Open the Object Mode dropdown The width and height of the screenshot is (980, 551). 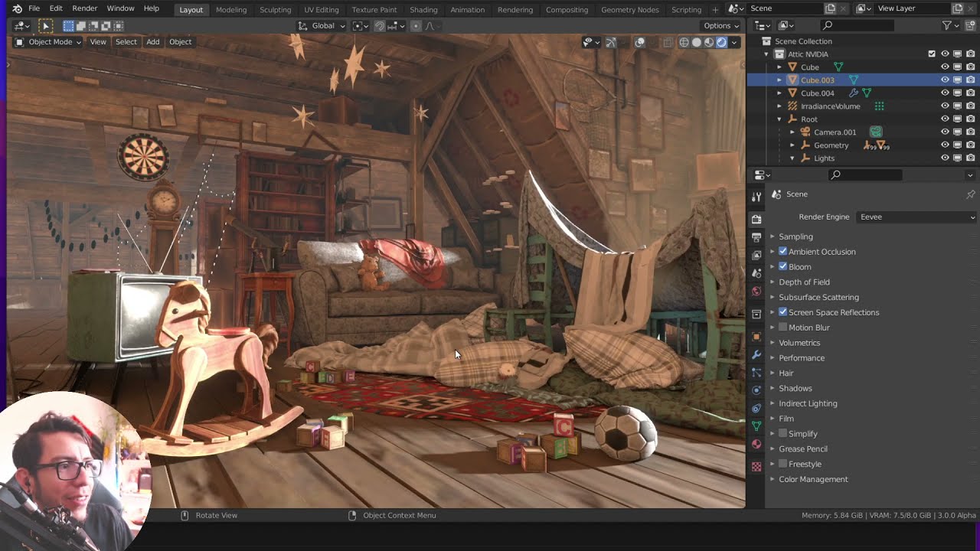48,42
